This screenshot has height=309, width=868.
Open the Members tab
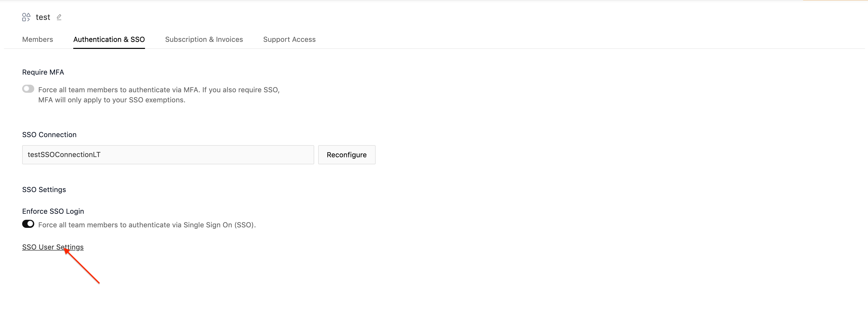click(38, 40)
